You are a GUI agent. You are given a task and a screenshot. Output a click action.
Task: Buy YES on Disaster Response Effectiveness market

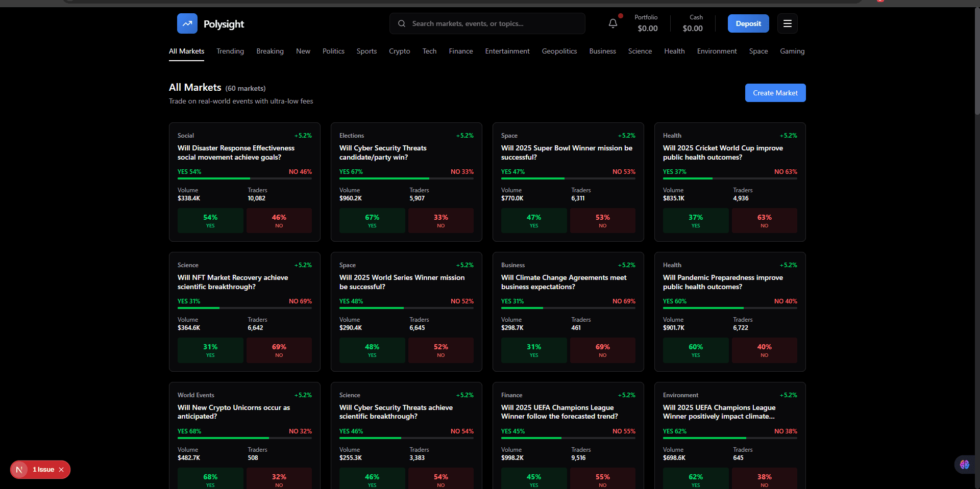[x=210, y=220]
